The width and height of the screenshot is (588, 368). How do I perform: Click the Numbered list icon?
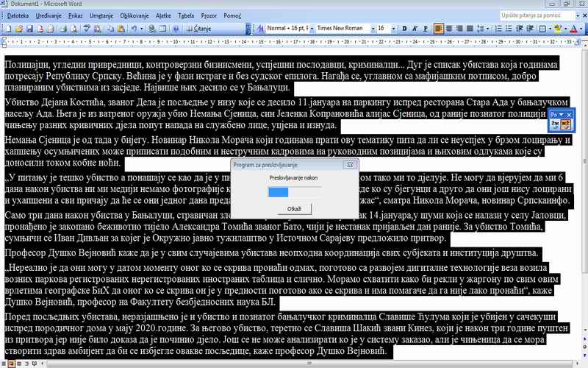tap(501, 29)
